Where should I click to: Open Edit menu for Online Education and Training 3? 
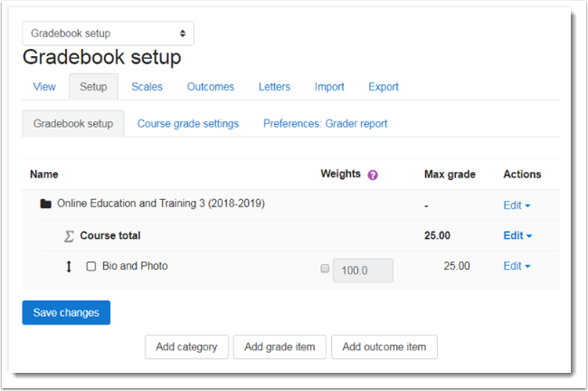517,205
